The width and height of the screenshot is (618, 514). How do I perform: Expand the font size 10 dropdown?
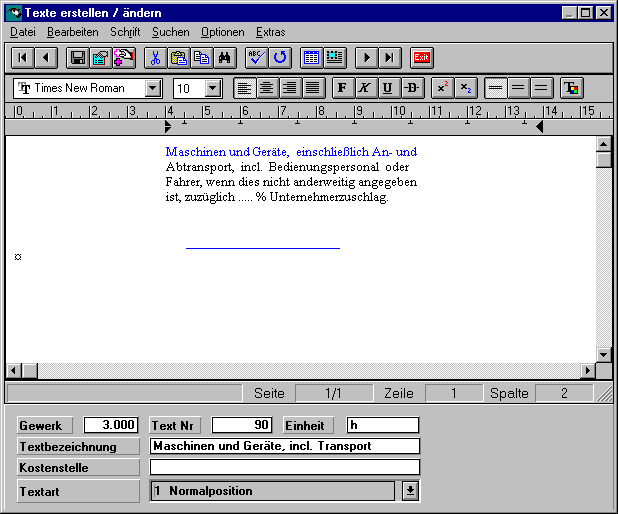pos(212,88)
